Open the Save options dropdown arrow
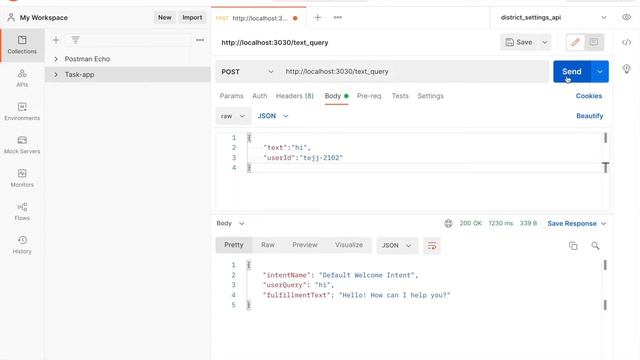The width and height of the screenshot is (640, 360). click(x=544, y=42)
